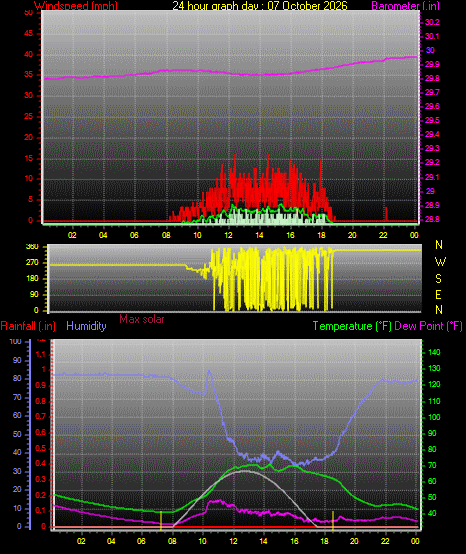
Task: Click windspeed axis value 15
Action: coord(28,158)
